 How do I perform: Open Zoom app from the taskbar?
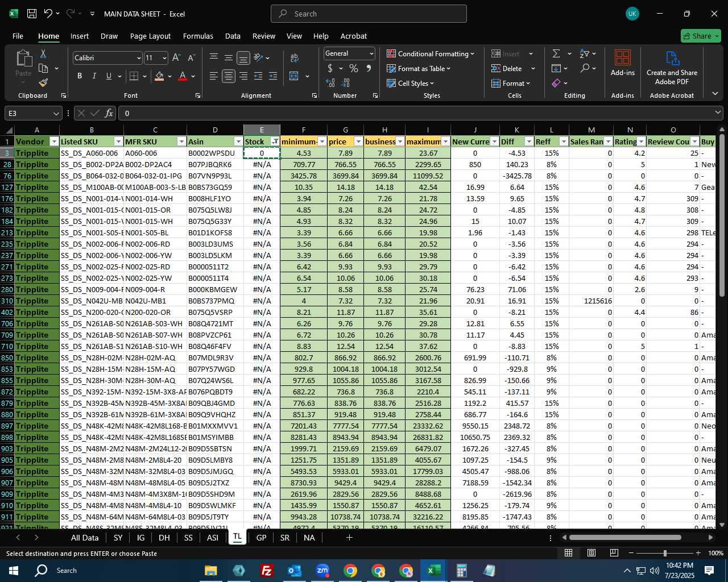coord(322,571)
